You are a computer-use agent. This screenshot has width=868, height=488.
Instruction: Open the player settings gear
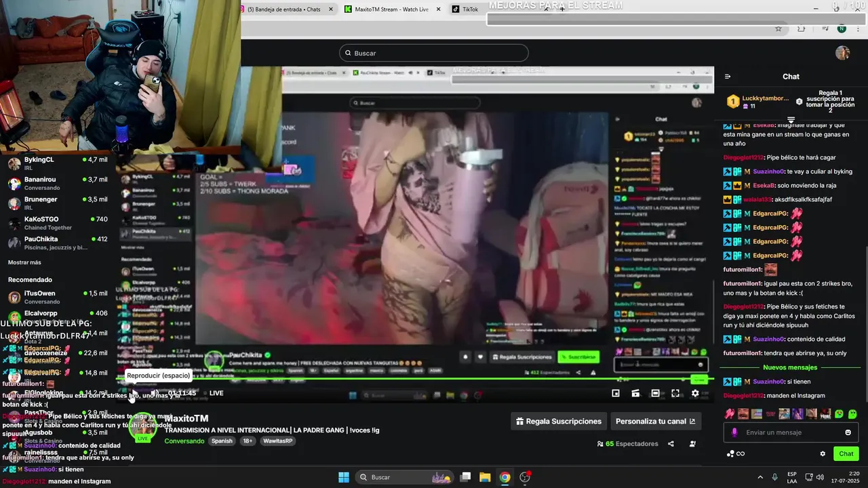(x=695, y=393)
